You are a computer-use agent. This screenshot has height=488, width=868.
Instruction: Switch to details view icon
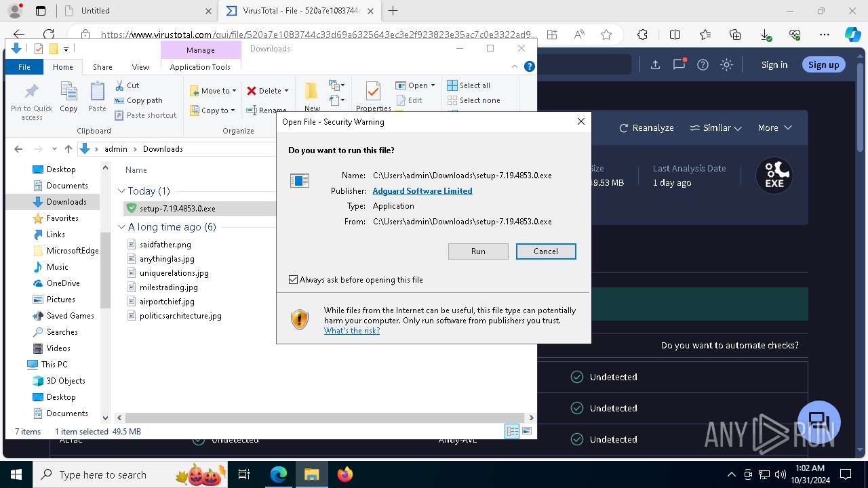(x=512, y=431)
